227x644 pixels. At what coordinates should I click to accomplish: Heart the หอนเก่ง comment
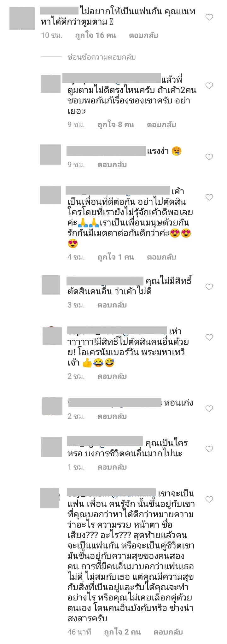coord(209,408)
